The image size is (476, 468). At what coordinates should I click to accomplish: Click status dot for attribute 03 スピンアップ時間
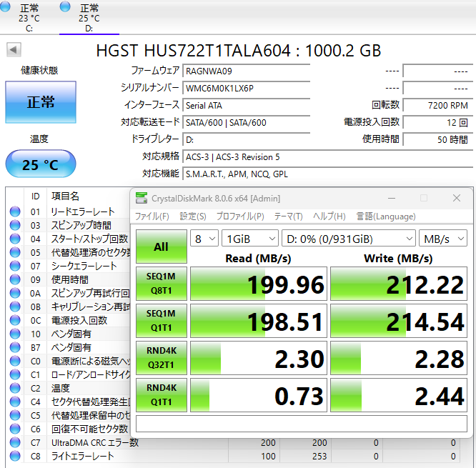tap(15, 225)
